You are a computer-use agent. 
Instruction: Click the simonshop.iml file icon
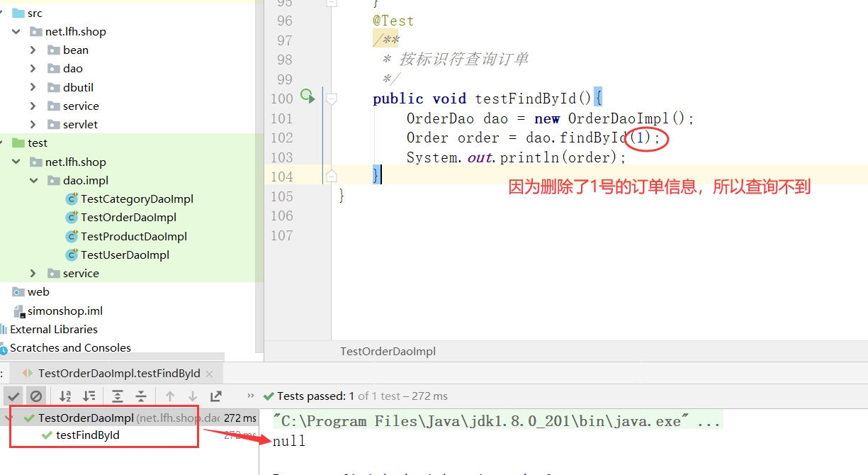pyautogui.click(x=18, y=311)
